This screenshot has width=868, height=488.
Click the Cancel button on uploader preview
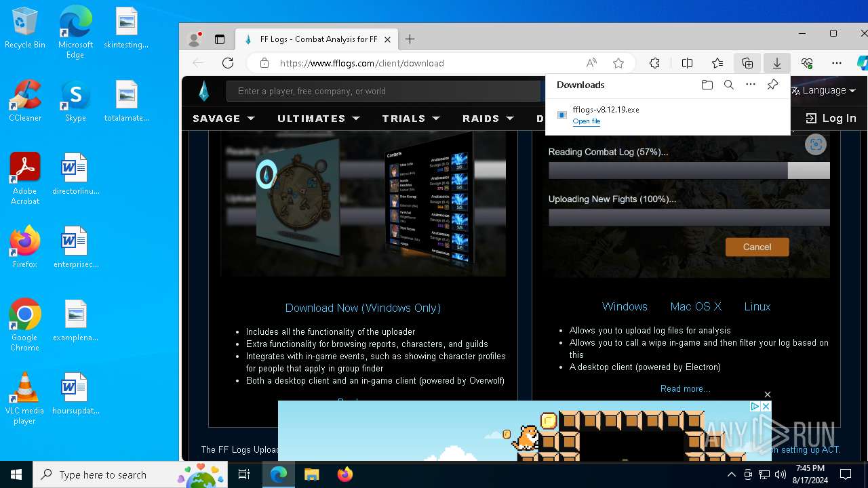click(x=757, y=247)
